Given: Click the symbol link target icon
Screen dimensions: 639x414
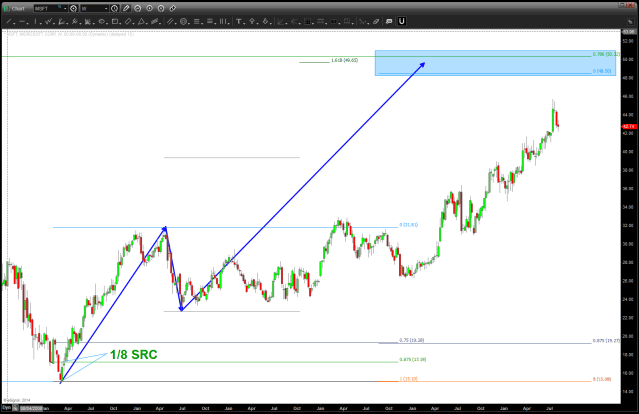Looking at the screenshot, I should [x=73, y=8].
